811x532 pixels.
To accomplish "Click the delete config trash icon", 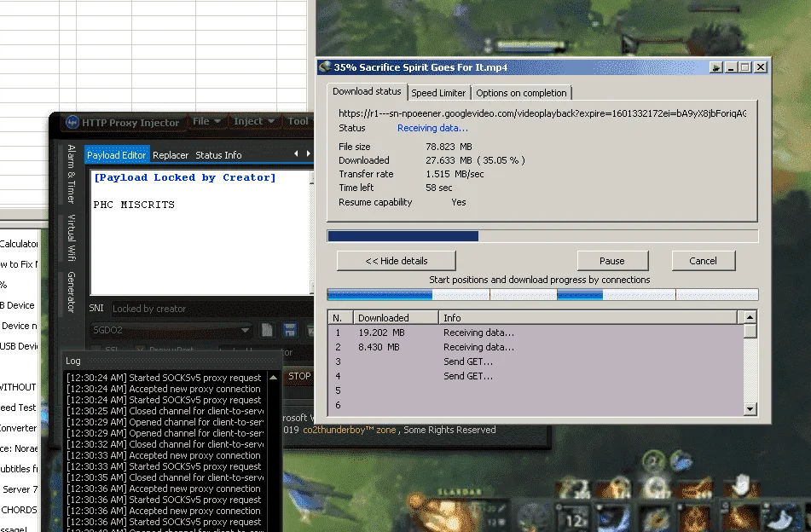I will click(x=310, y=330).
